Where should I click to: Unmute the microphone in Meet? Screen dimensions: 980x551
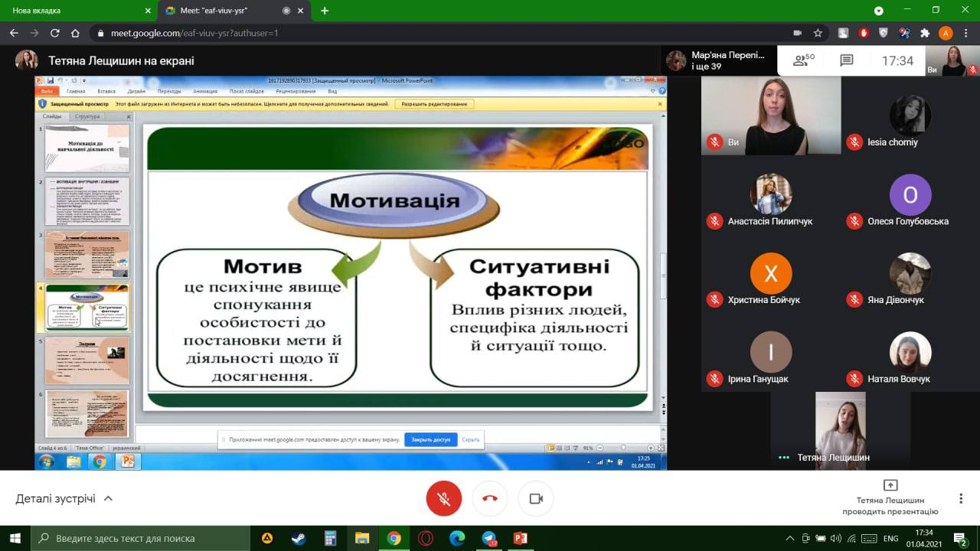(444, 498)
